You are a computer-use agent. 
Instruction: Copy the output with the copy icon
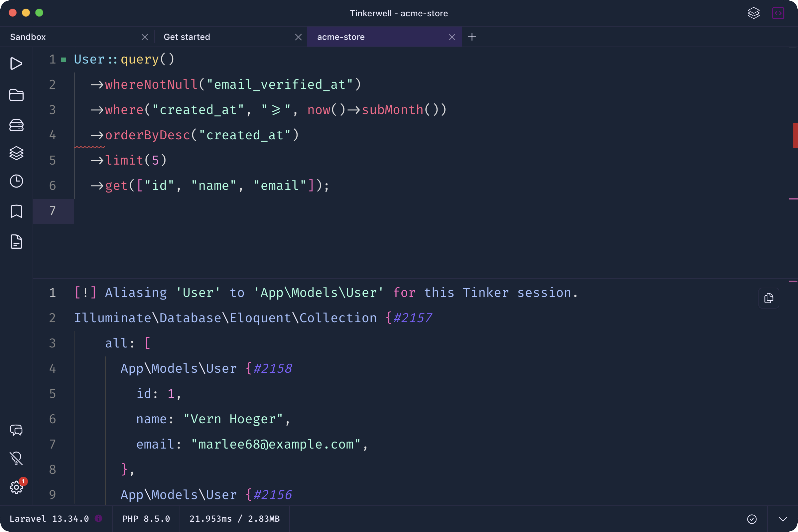pos(768,298)
